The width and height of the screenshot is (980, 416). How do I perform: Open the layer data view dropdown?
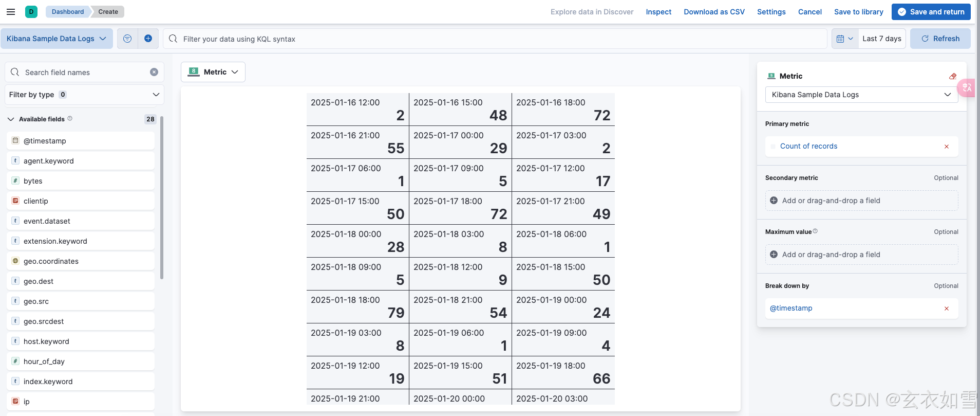click(861, 95)
